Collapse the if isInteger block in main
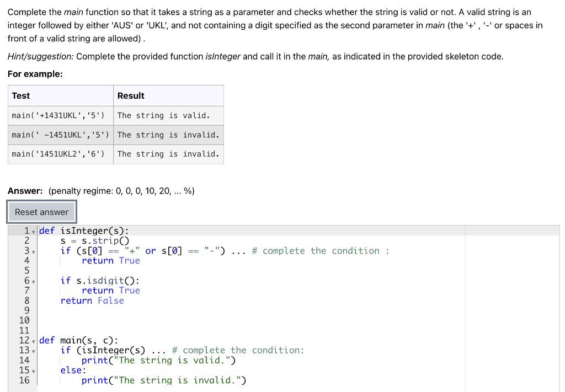This screenshot has height=392, width=565. pos(34,350)
